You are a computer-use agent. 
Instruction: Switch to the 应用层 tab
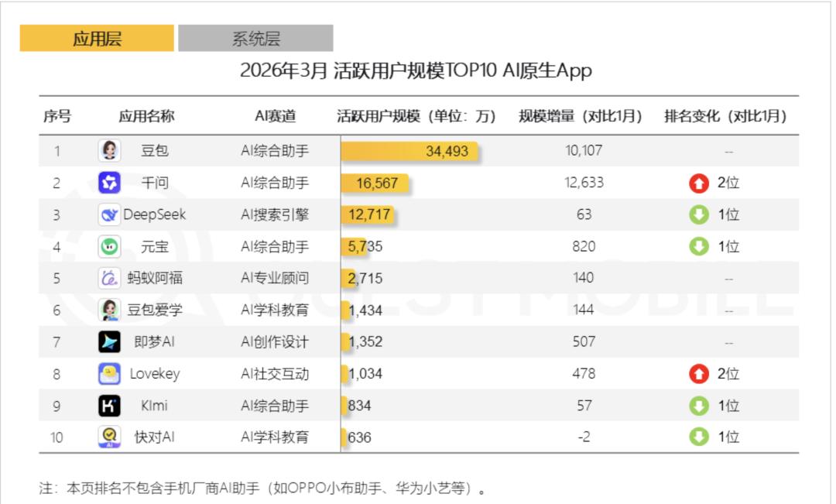click(97, 39)
